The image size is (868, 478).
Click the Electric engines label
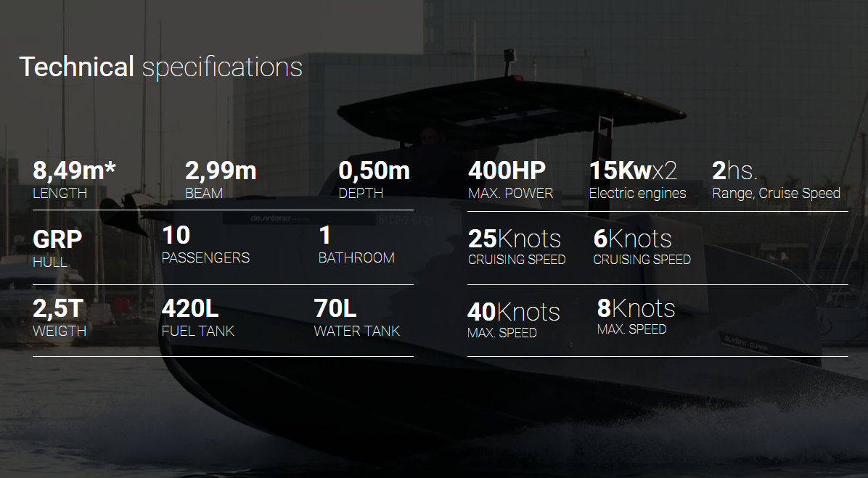637,193
